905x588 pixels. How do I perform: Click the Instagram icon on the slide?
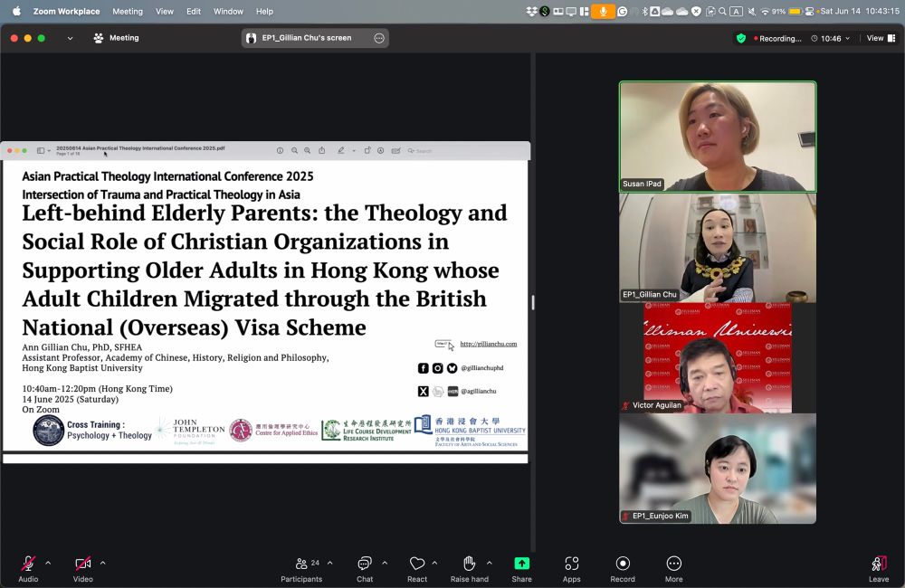[437, 368]
